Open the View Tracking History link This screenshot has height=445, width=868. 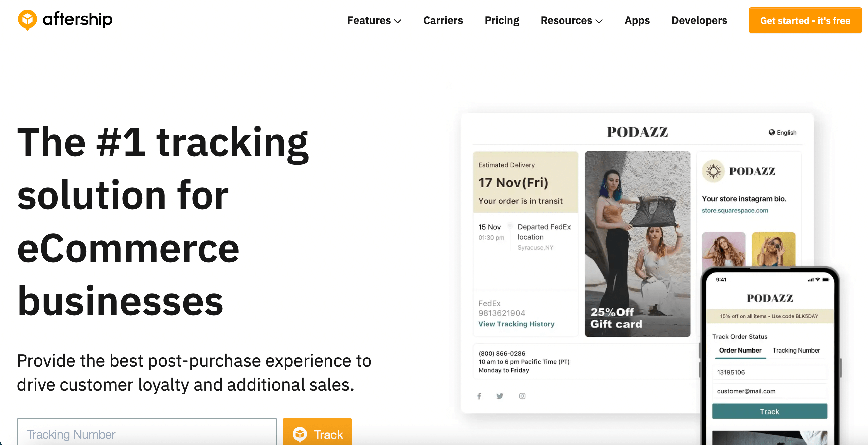516,324
